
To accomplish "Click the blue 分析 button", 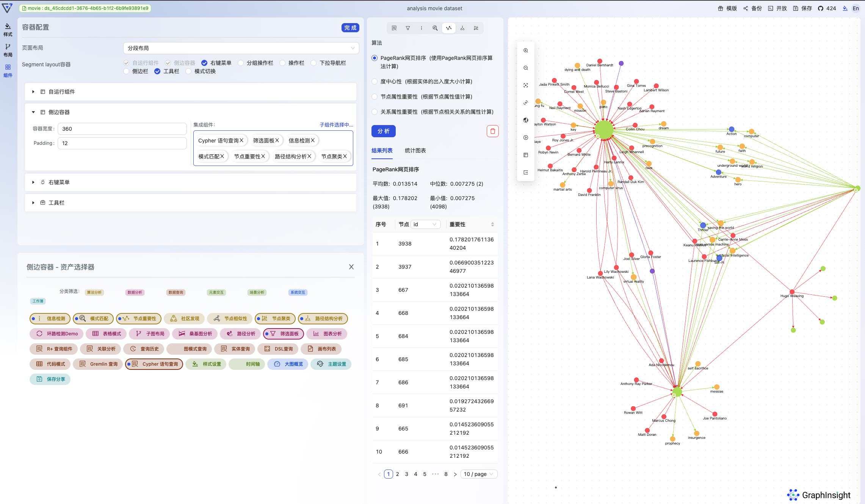I will coord(383,131).
